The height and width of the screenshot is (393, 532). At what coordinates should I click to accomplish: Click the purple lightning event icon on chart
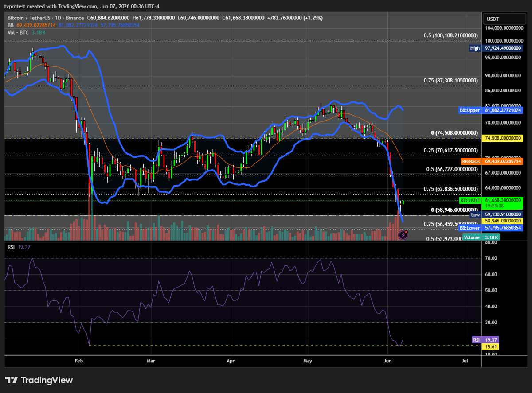(x=403, y=235)
